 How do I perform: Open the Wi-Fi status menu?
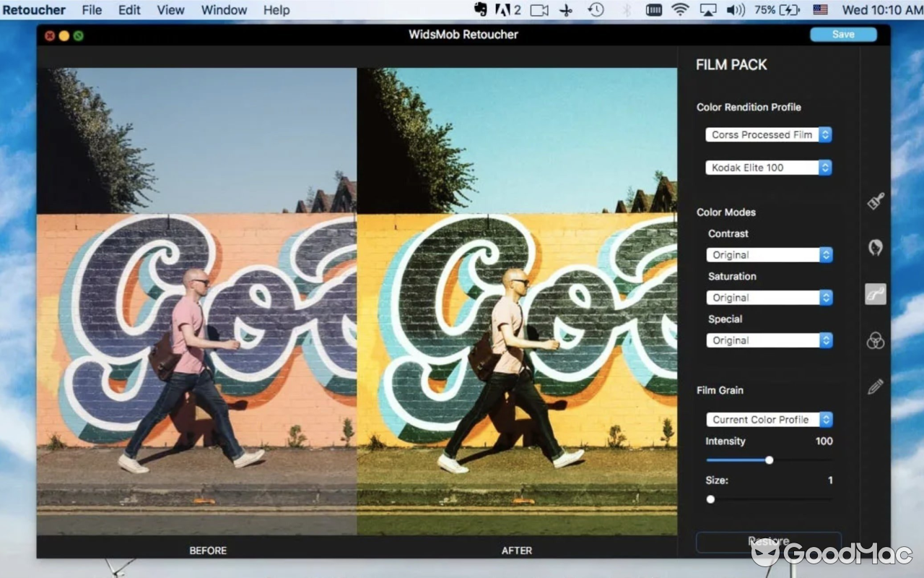pos(679,9)
